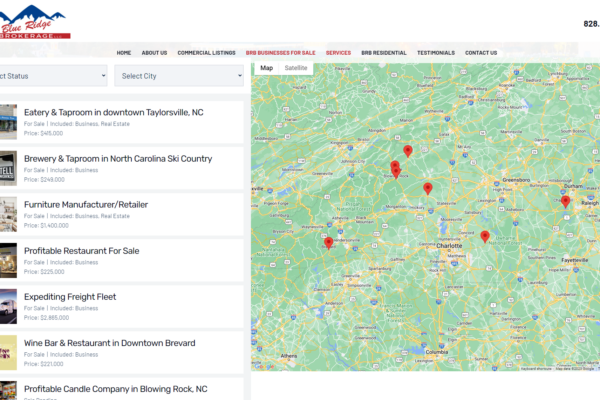Open the CONTACT US page
Viewport: 600px width, 400px height.
click(481, 53)
